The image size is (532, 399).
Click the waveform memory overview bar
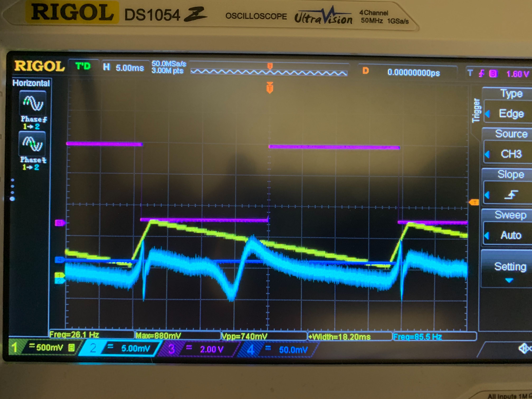(269, 72)
